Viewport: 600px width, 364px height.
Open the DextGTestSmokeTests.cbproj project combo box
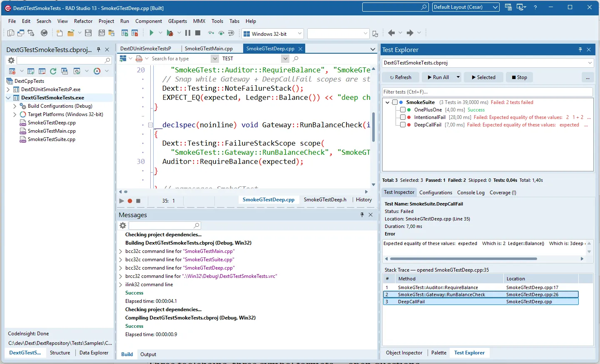[x=488, y=63]
